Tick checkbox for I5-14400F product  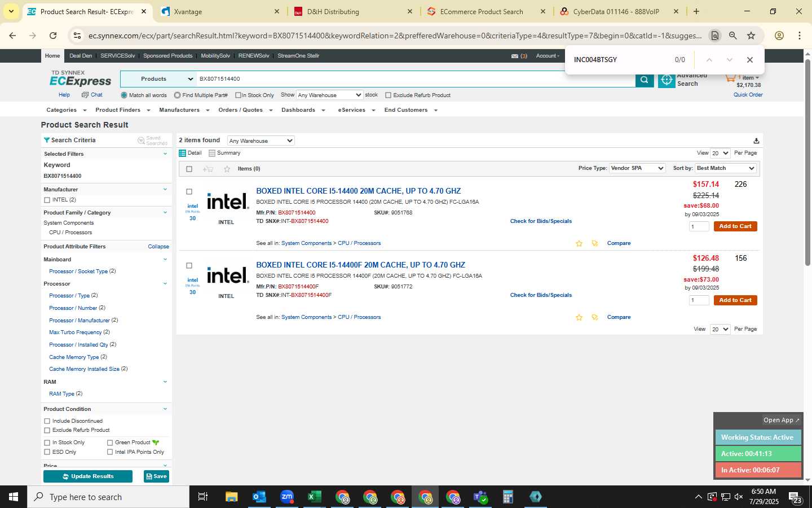pos(189,266)
